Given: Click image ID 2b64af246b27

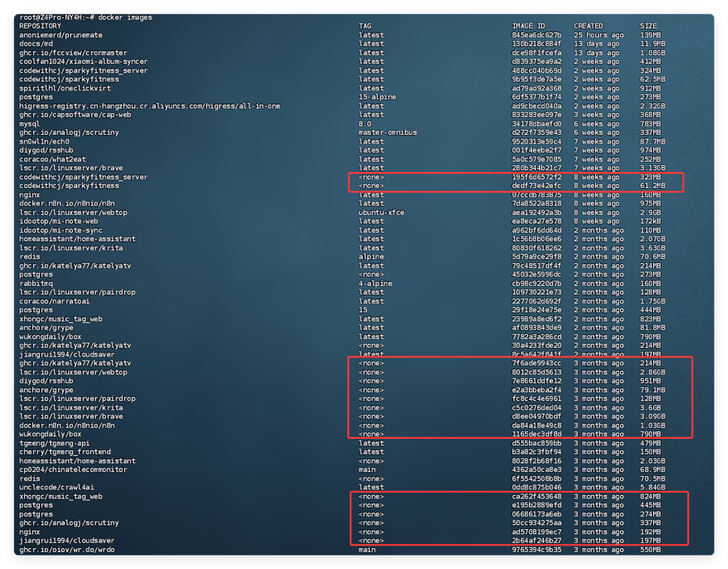Looking at the screenshot, I should (537, 541).
